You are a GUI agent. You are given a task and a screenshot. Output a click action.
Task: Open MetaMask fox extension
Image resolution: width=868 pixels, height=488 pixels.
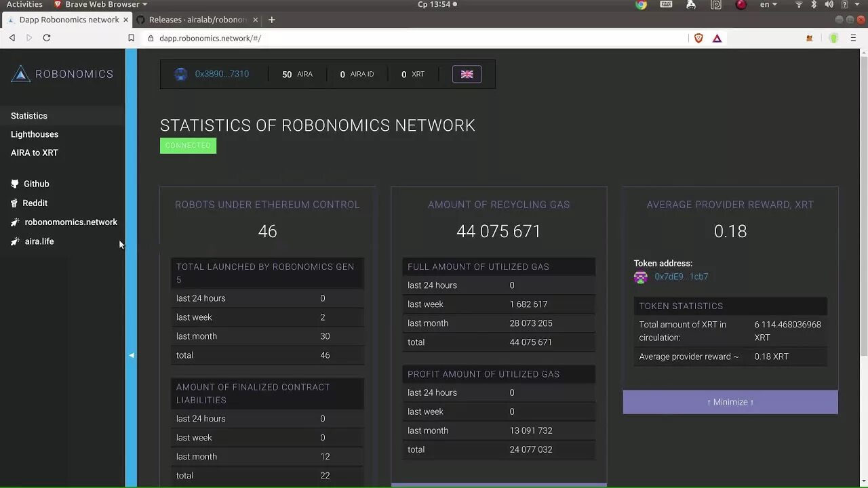pos(809,38)
